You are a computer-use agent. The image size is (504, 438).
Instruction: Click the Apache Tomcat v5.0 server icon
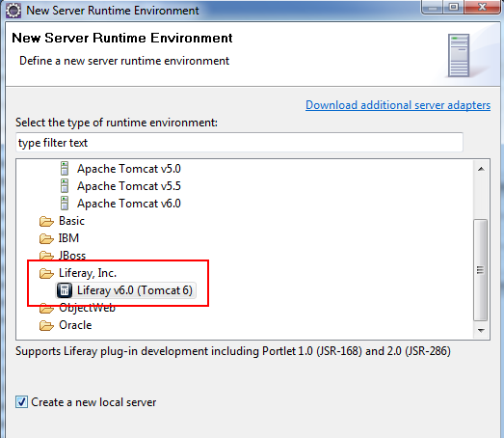[65, 169]
